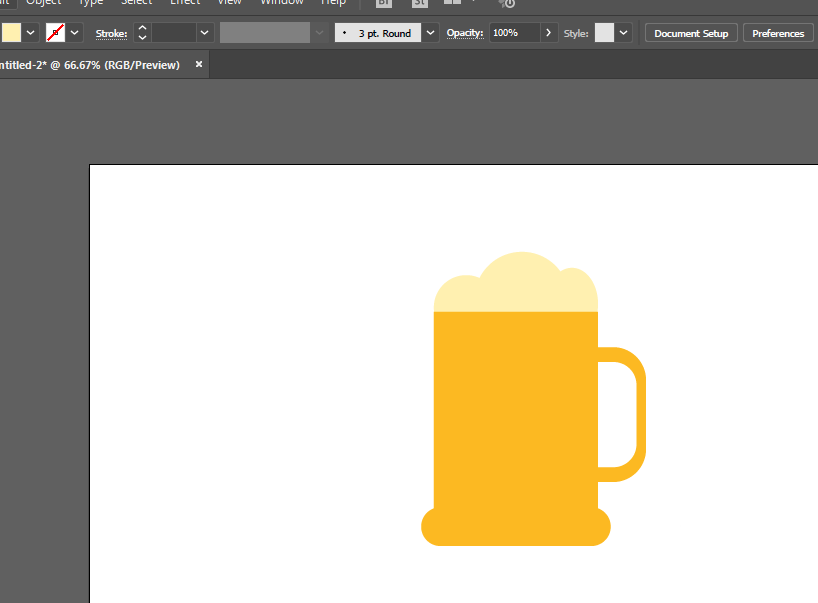Close the Untitled-2 document tab
Image resolution: width=818 pixels, height=603 pixels.
tap(199, 64)
